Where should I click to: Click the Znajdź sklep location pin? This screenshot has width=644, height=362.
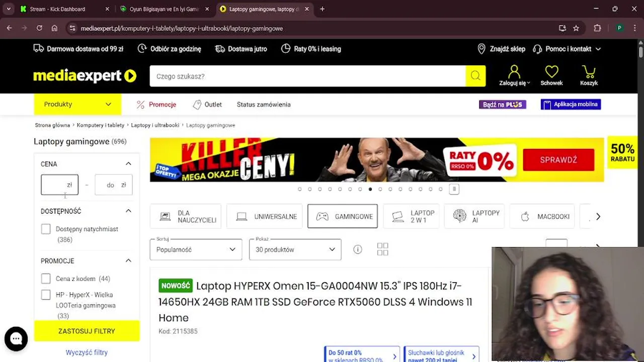pyautogui.click(x=481, y=49)
